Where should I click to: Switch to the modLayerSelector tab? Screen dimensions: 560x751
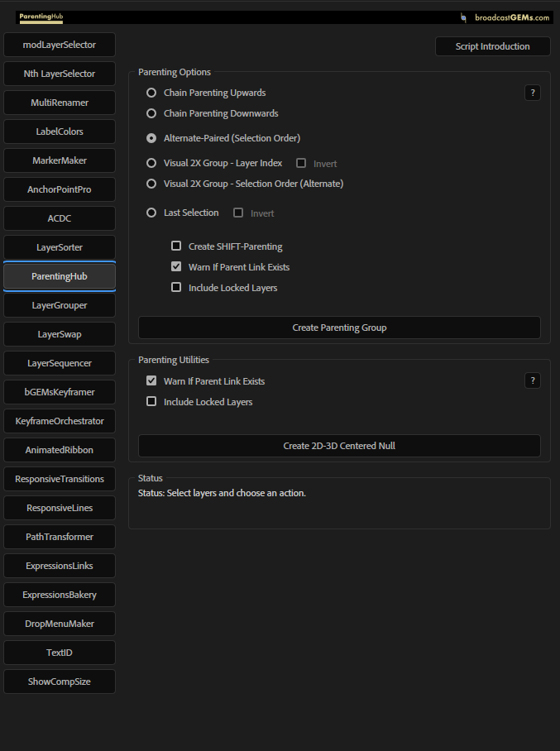(60, 45)
